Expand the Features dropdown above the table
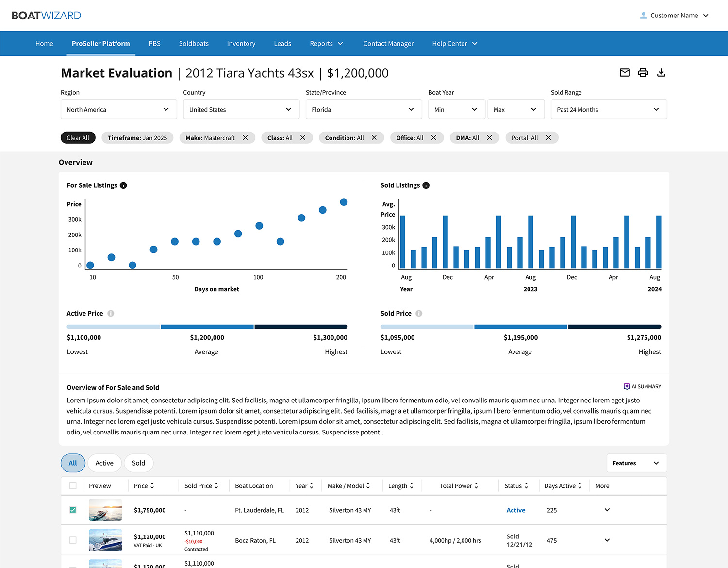This screenshot has width=728, height=568. 636,463
